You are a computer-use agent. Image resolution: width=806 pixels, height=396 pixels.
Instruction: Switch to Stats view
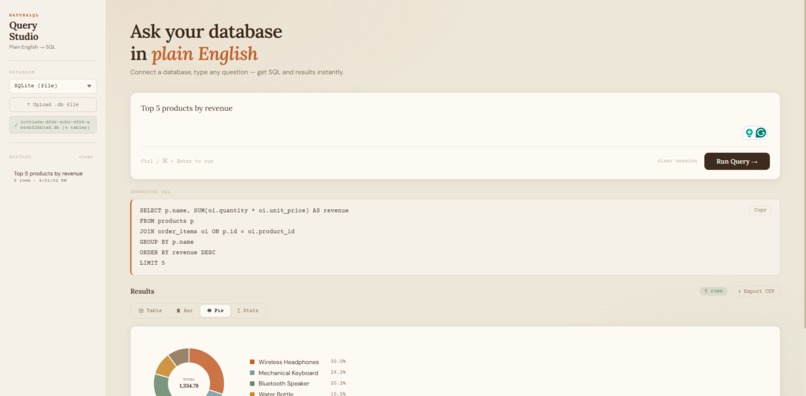[x=247, y=311]
